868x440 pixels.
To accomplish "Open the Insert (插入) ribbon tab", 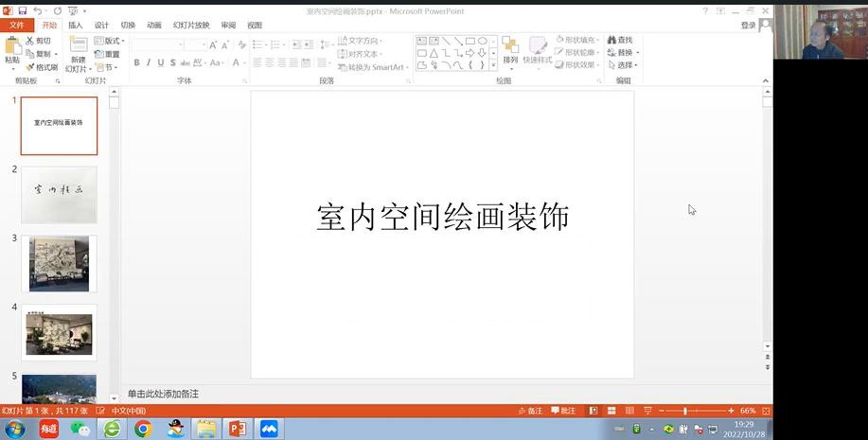I will [x=75, y=26].
